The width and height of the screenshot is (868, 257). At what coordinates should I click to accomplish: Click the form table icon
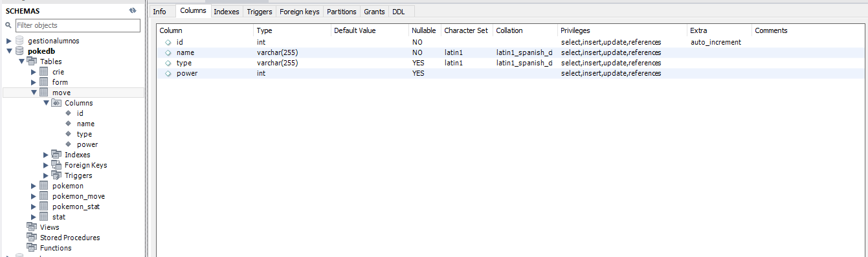[44, 82]
